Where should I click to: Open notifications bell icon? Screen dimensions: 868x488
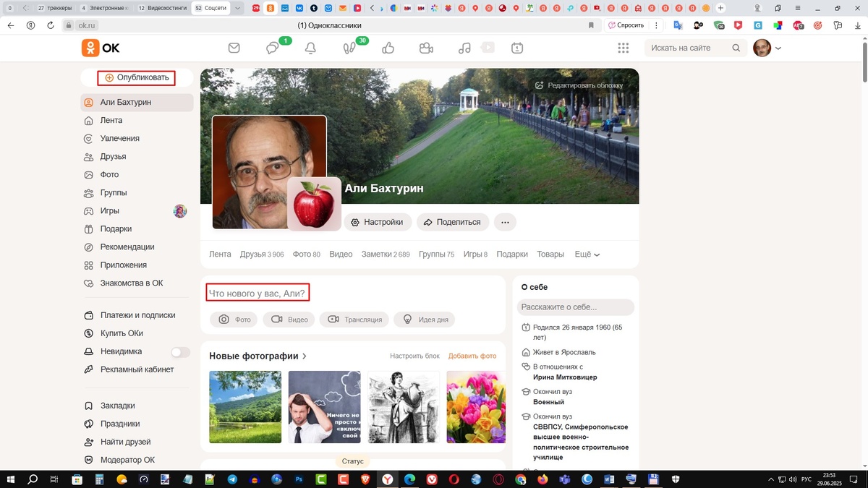(x=310, y=48)
